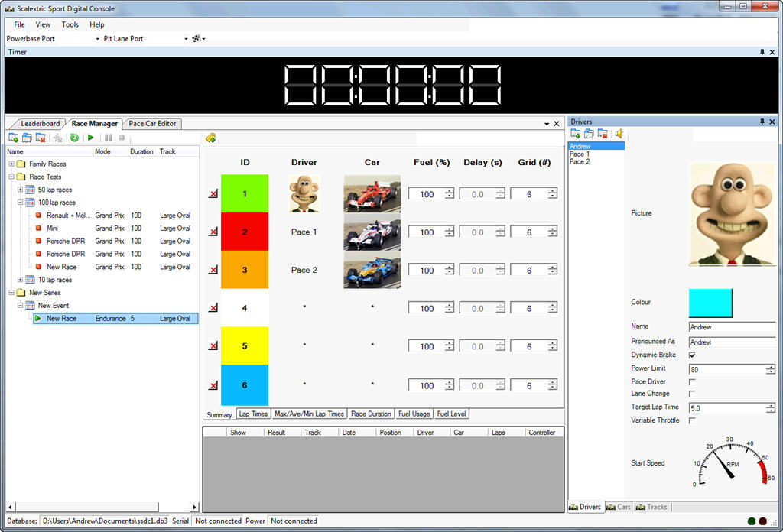Open the Race Duration tab
The width and height of the screenshot is (783, 532).
point(371,414)
